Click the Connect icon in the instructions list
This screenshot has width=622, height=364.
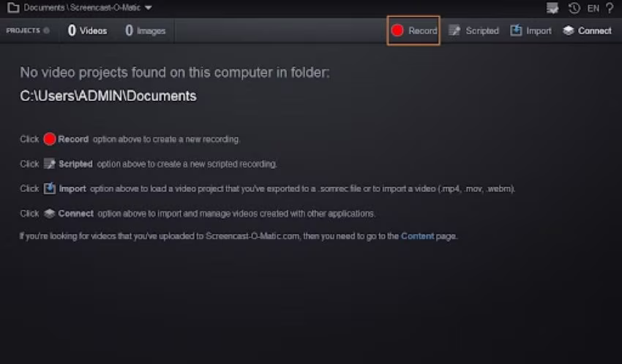49,213
